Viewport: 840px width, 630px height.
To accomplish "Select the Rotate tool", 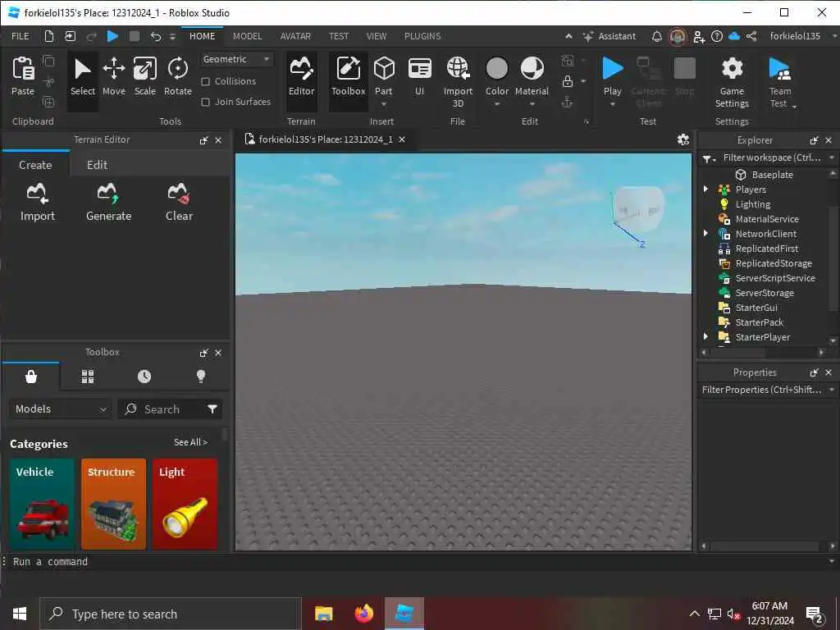I will 178,76.
